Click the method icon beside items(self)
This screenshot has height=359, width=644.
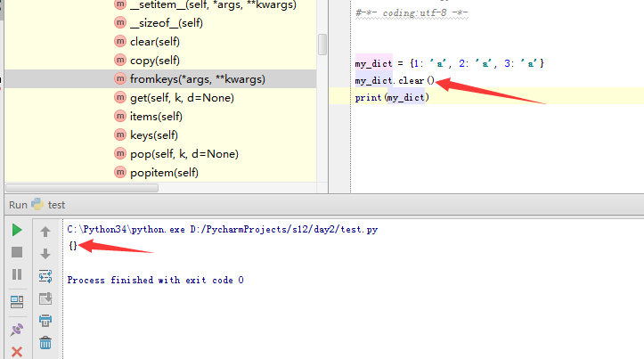120,116
